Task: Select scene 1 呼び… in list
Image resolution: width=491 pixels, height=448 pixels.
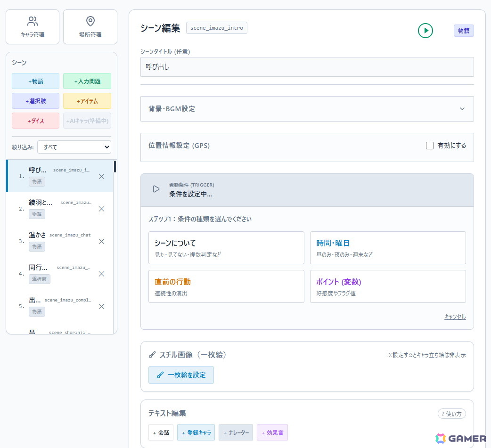Action: tap(60, 176)
